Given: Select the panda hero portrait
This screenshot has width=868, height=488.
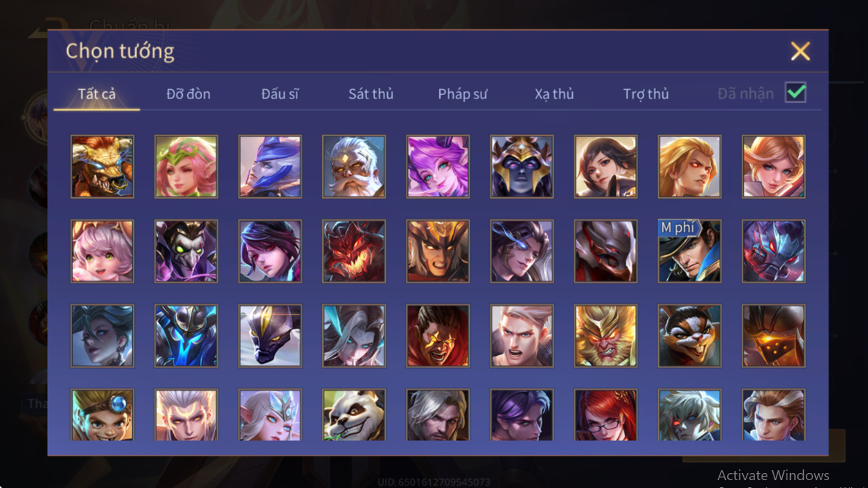Looking at the screenshot, I should coord(354,415).
